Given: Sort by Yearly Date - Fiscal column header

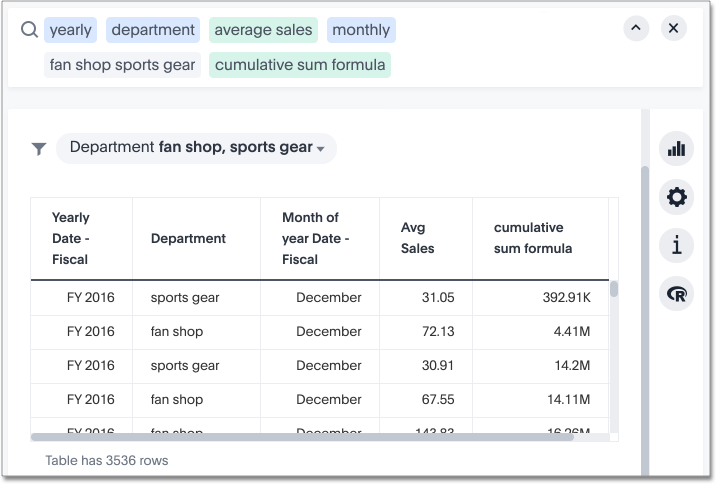Looking at the screenshot, I should (x=71, y=238).
